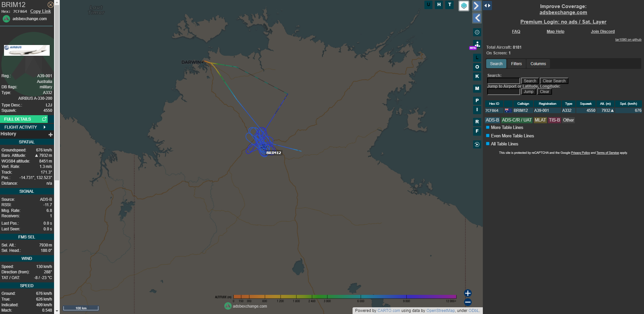Click the adsbexchange logo in info panel
The width and height of the screenshot is (644, 314).
(x=6, y=19)
